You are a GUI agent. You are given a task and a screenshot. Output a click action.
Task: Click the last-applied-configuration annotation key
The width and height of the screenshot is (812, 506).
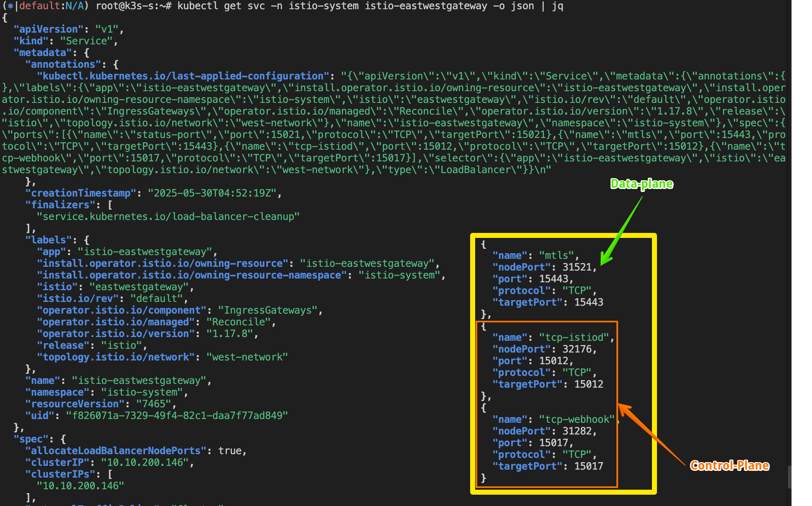pos(183,76)
